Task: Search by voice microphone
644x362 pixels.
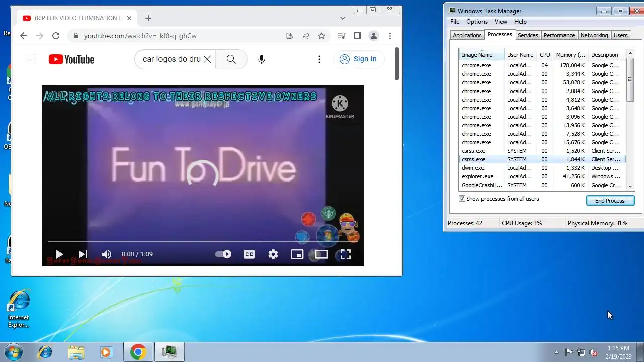Action: (262, 59)
